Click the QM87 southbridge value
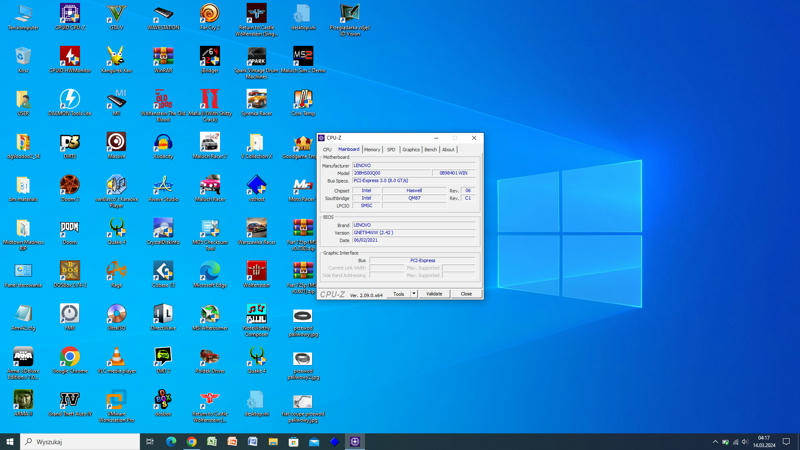The width and height of the screenshot is (800, 450). [x=414, y=198]
